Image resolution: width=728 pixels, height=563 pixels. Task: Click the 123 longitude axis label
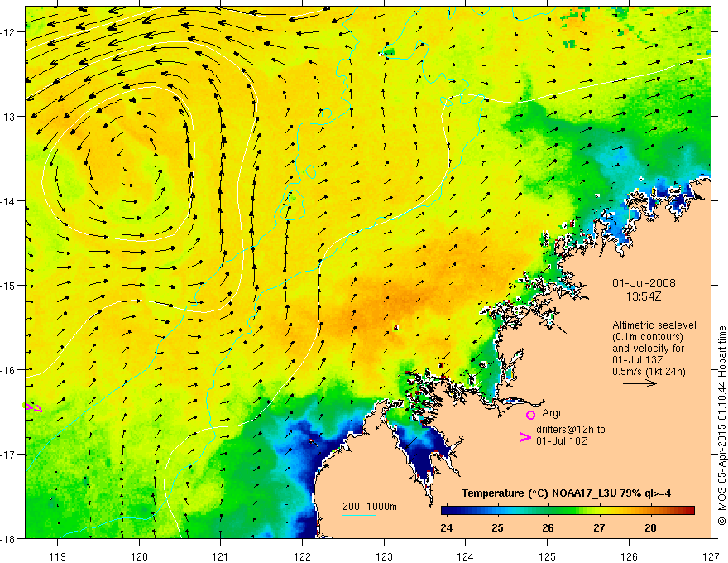[x=384, y=556]
